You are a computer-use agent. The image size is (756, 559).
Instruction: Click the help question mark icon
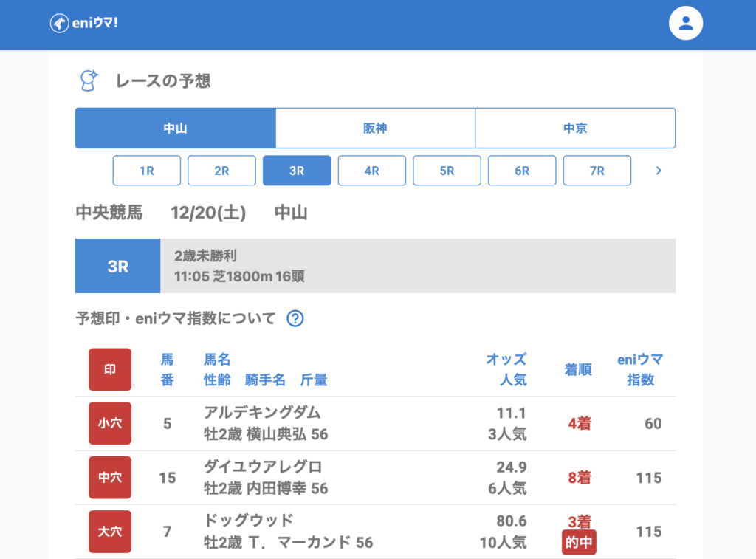click(x=295, y=319)
